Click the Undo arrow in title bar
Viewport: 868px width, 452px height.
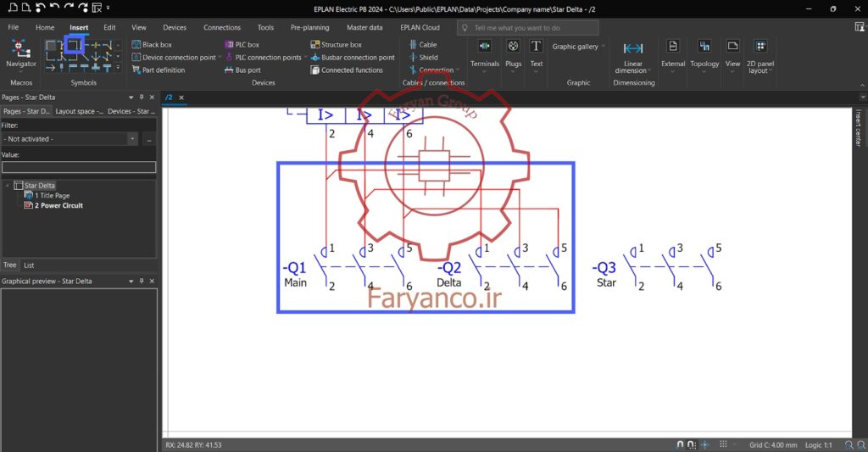click(54, 8)
